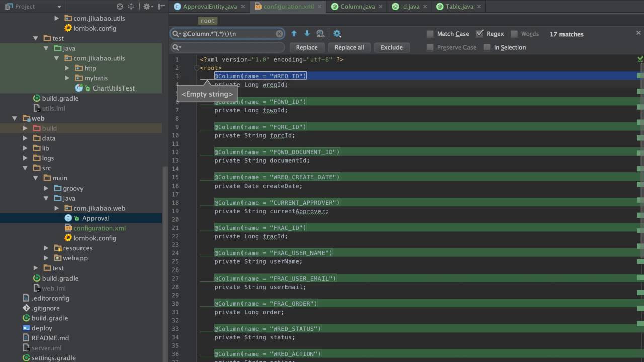Jump to next search occurrence

[307, 34]
